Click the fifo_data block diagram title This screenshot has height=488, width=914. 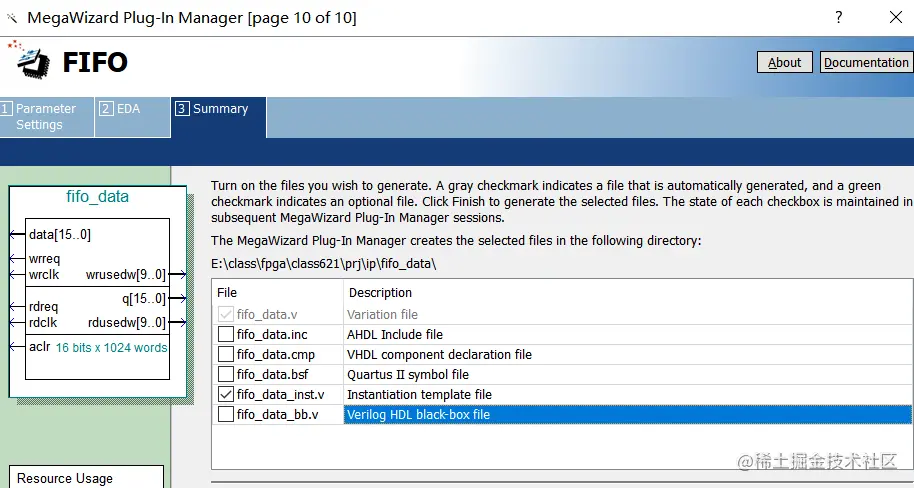point(97,197)
